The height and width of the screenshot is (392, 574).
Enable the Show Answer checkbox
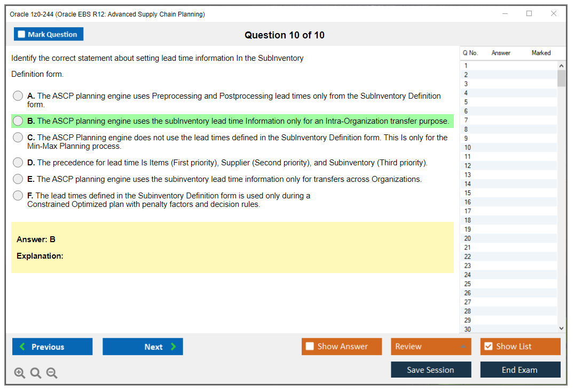[x=310, y=347]
